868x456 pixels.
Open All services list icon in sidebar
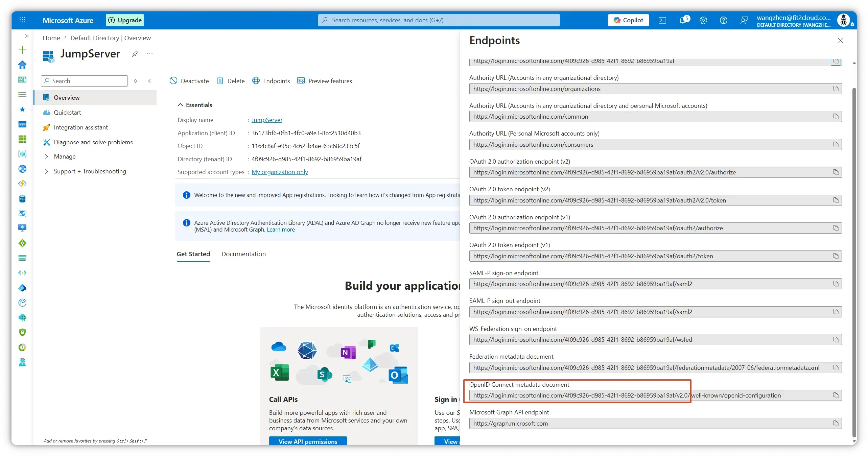click(x=22, y=94)
